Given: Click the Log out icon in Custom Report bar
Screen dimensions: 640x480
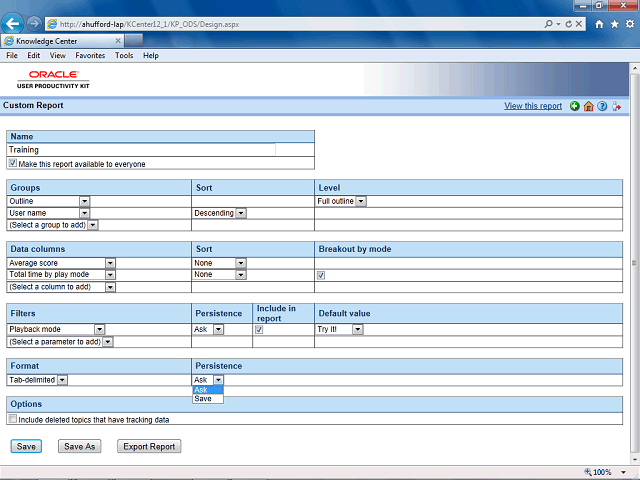Looking at the screenshot, I should (x=616, y=106).
